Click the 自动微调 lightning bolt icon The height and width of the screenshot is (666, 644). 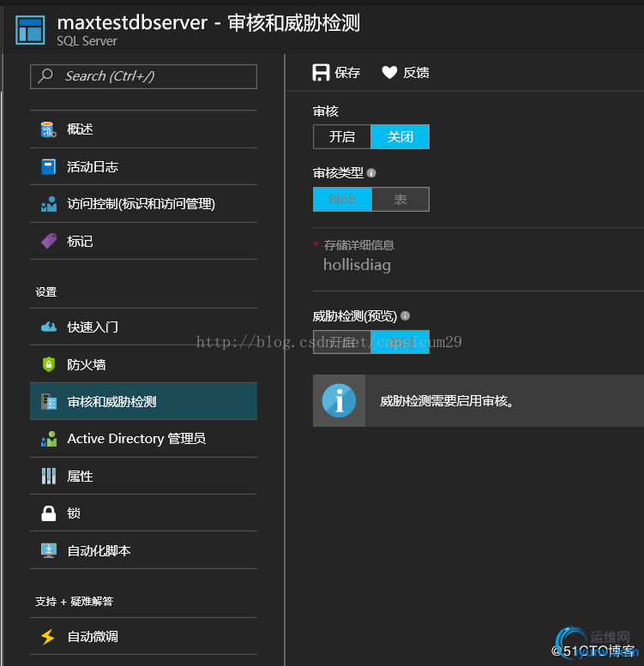[x=47, y=637]
